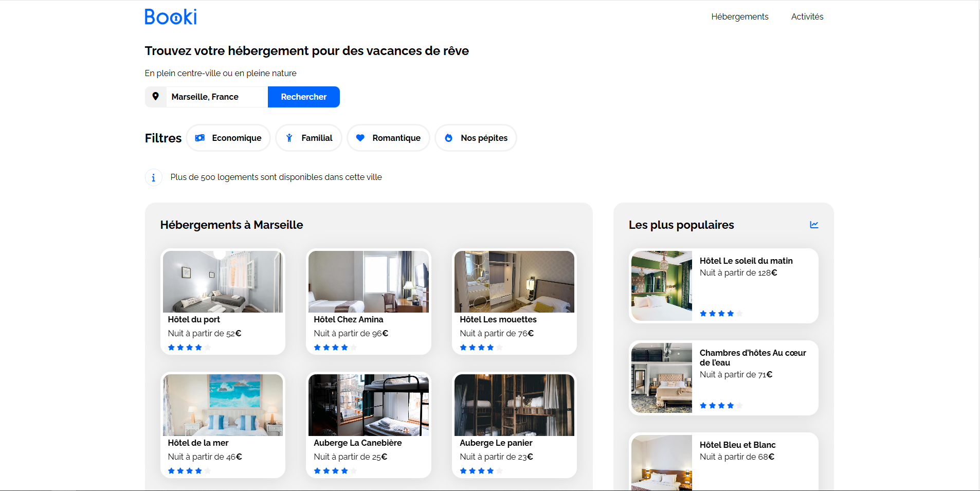Open Hôtel Les mouettes room image
The height and width of the screenshot is (491, 980).
[x=514, y=282]
